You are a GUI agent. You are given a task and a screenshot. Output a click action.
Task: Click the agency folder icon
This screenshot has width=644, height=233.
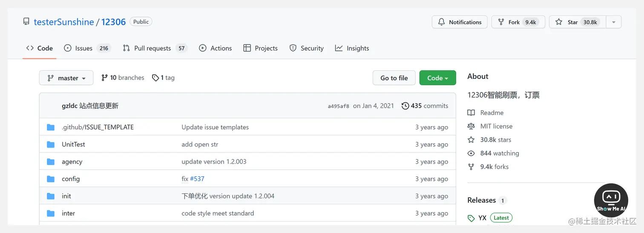coord(51,162)
